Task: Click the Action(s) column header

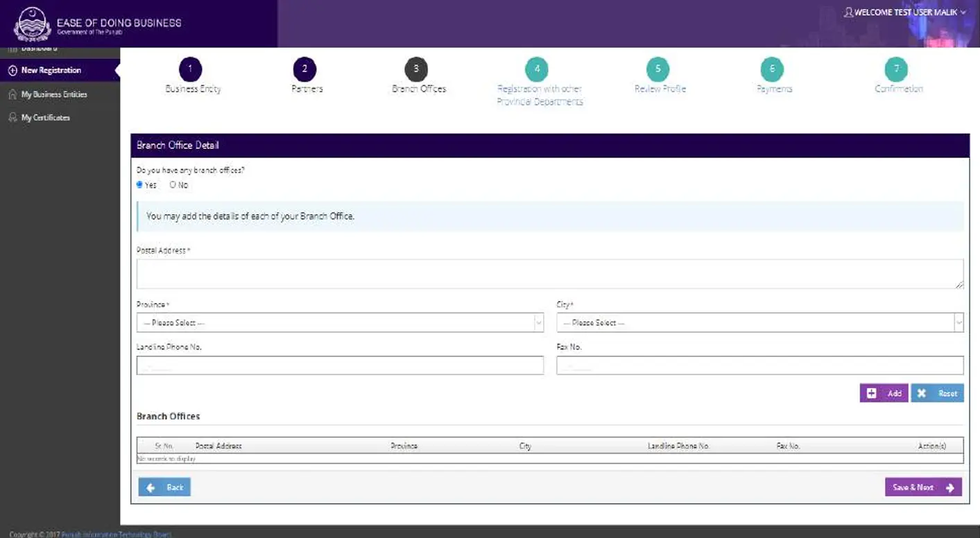Action: [931, 446]
